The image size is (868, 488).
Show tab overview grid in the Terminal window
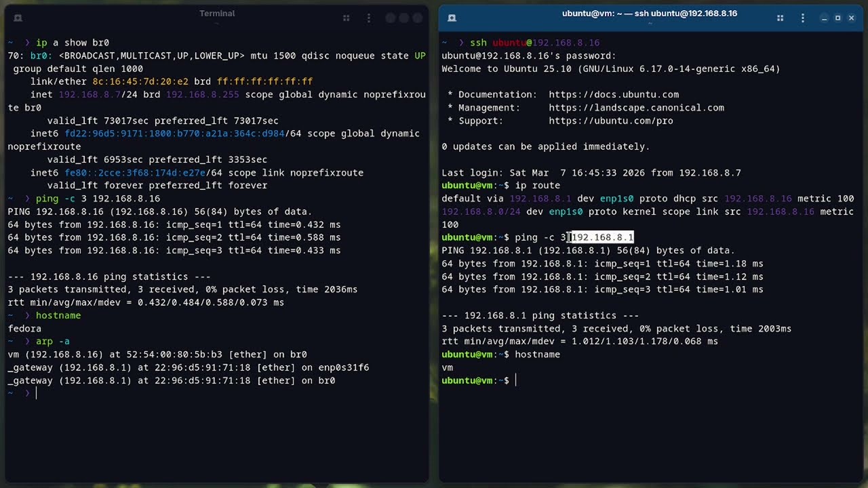tap(347, 18)
